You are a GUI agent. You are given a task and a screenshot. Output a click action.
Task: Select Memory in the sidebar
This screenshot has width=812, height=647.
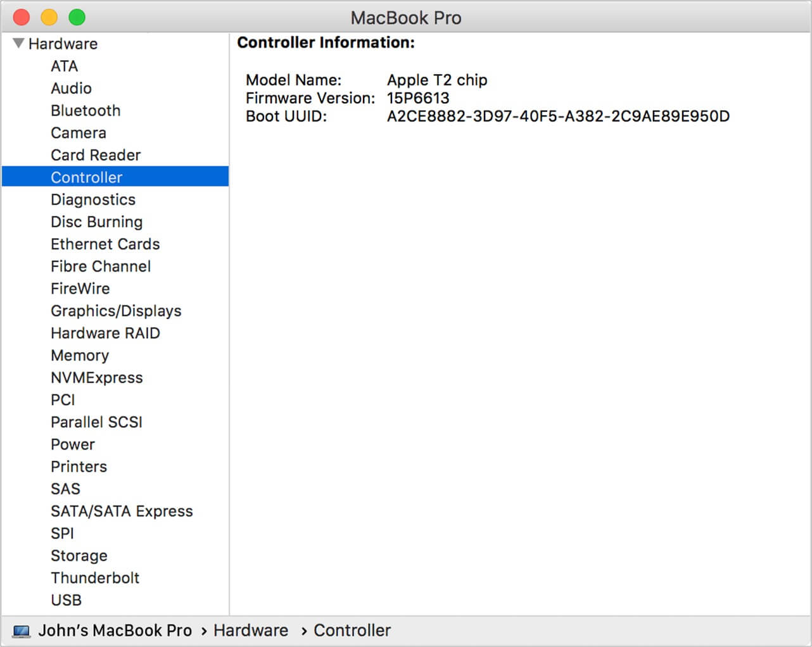[80, 355]
